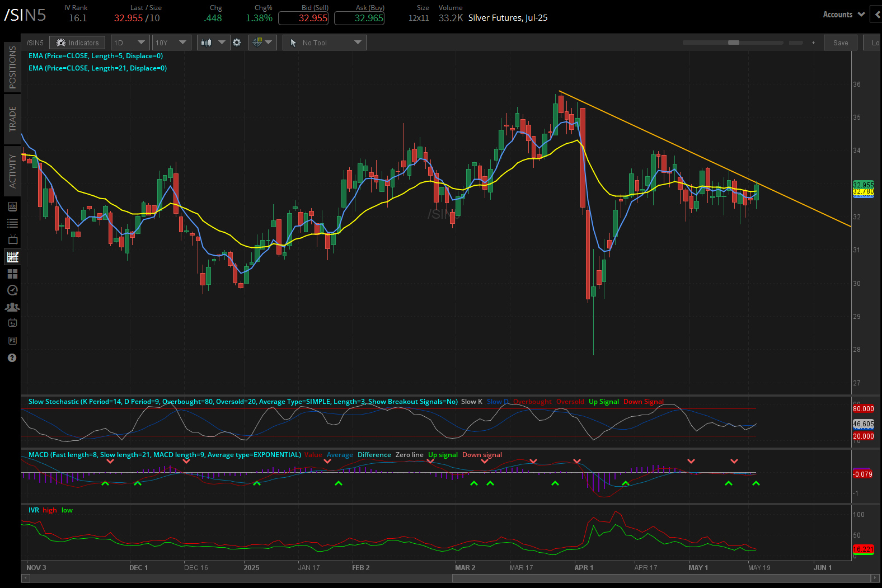The width and height of the screenshot is (882, 588).
Task: Open the people community sidebar icon
Action: coord(12,307)
